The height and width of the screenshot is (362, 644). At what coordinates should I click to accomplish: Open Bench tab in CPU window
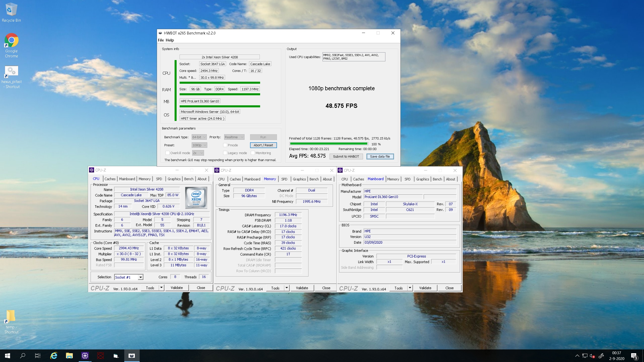click(x=189, y=179)
